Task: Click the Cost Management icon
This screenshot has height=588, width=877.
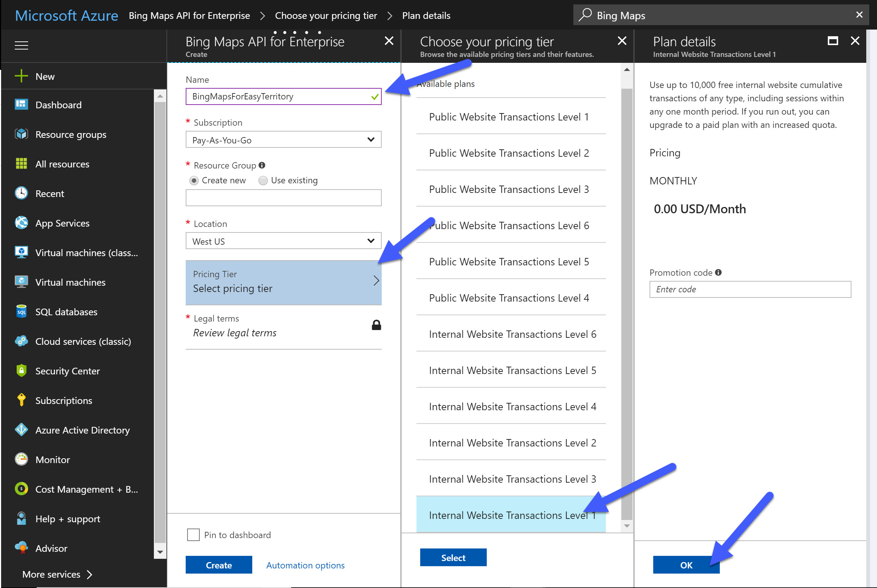Action: click(21, 489)
